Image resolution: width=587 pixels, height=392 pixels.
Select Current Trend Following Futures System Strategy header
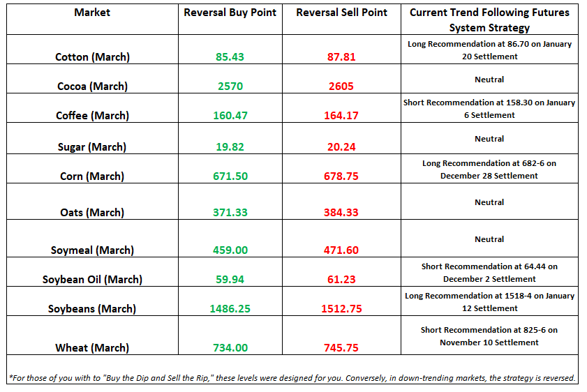tap(489, 20)
